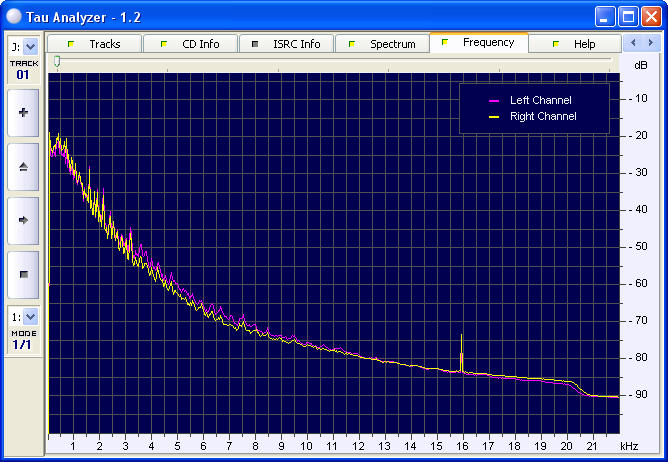Click the Frequency tab status indicator
Image resolution: width=668 pixels, height=462 pixels.
pos(445,42)
